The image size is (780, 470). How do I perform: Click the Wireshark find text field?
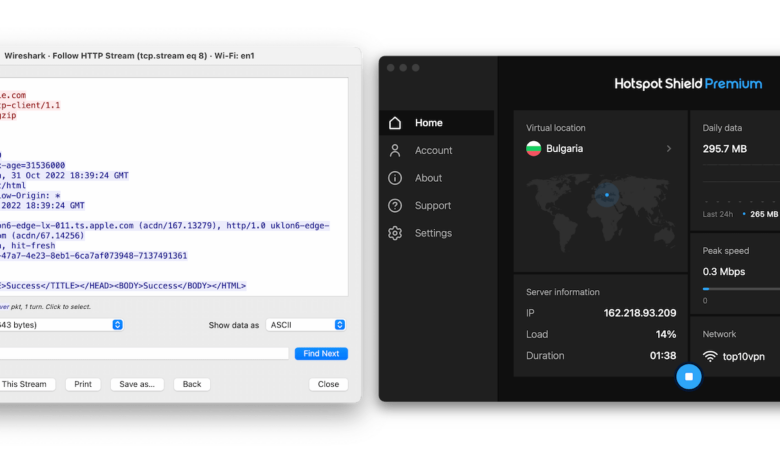pyautogui.click(x=144, y=354)
